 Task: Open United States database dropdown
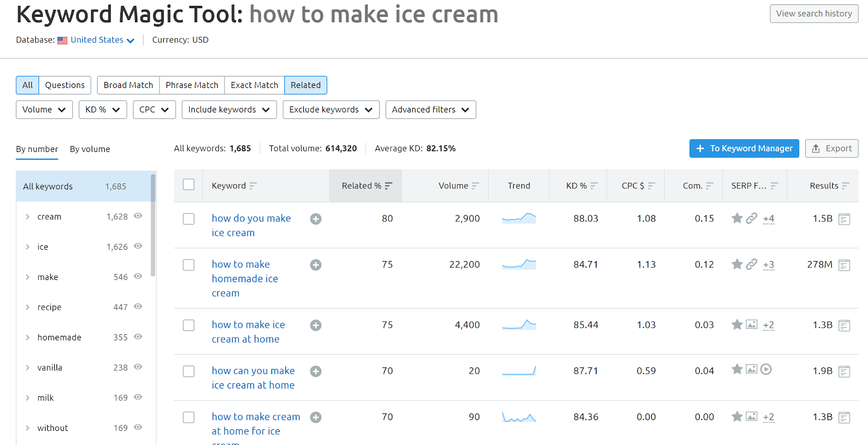102,40
